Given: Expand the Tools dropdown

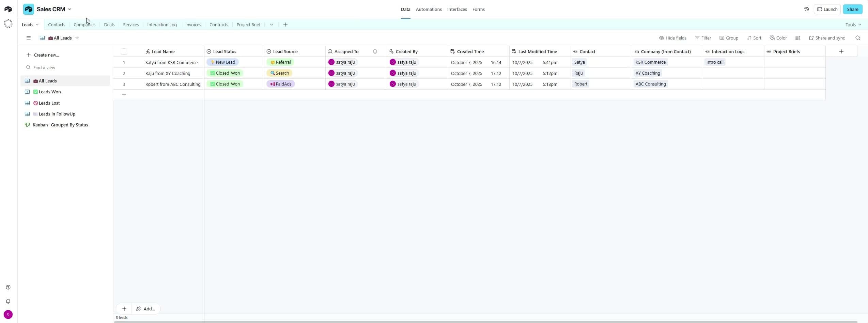Looking at the screenshot, I should pyautogui.click(x=853, y=25).
